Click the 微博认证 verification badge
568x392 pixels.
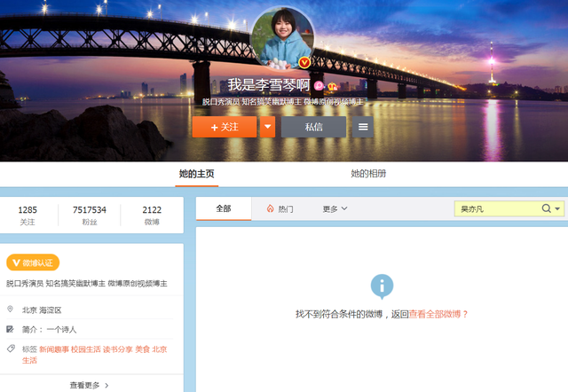(33, 263)
